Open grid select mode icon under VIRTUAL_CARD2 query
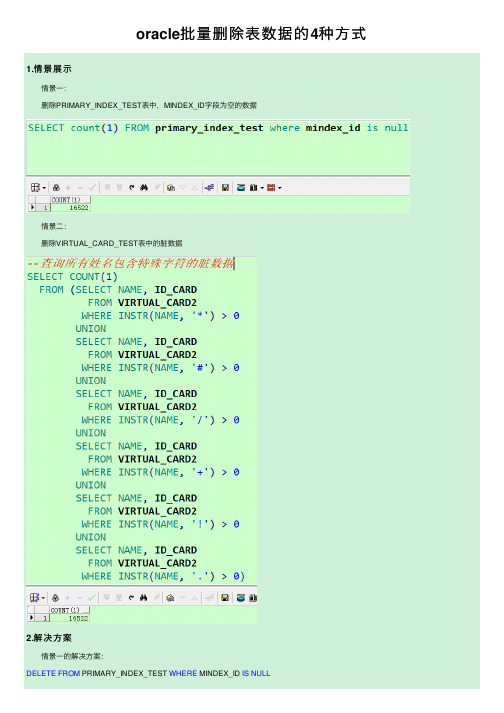This screenshot has width=504, height=713. [34, 597]
